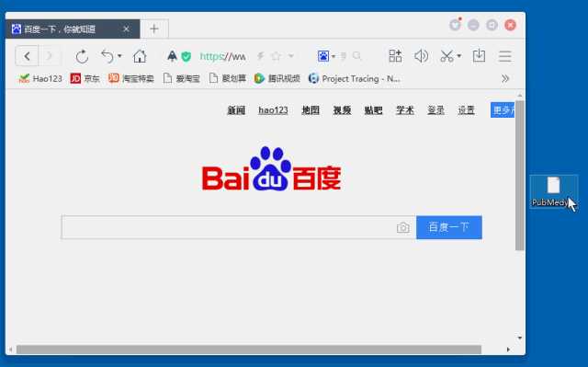
Task: Click the scroll down arrow
Action: coord(520,338)
